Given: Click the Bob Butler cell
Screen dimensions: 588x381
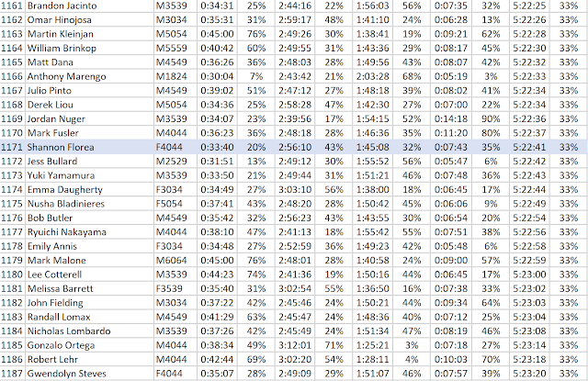Looking at the screenshot, I should pos(89,218).
